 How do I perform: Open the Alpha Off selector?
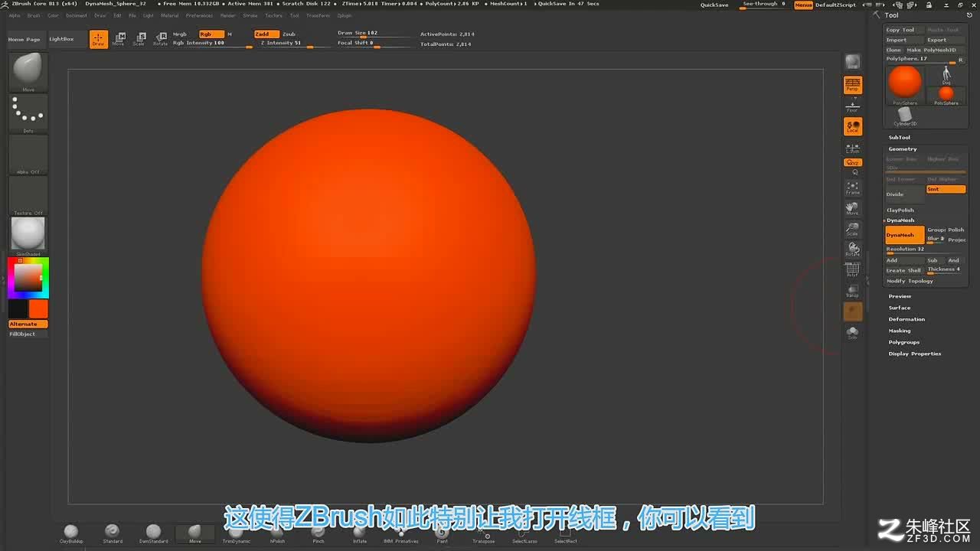click(28, 155)
